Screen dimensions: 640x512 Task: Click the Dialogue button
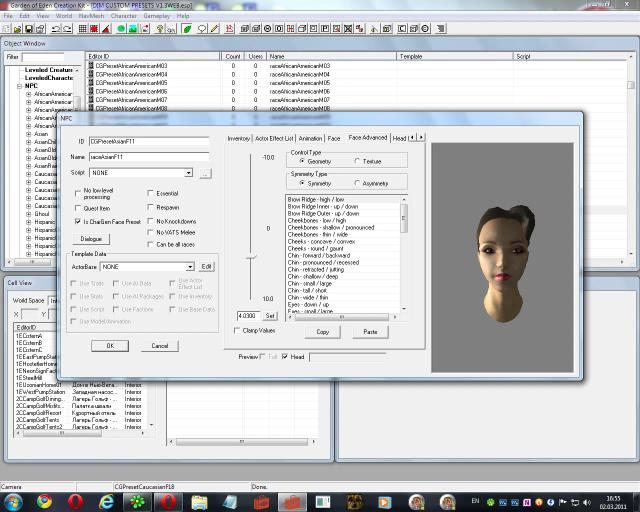click(91, 239)
